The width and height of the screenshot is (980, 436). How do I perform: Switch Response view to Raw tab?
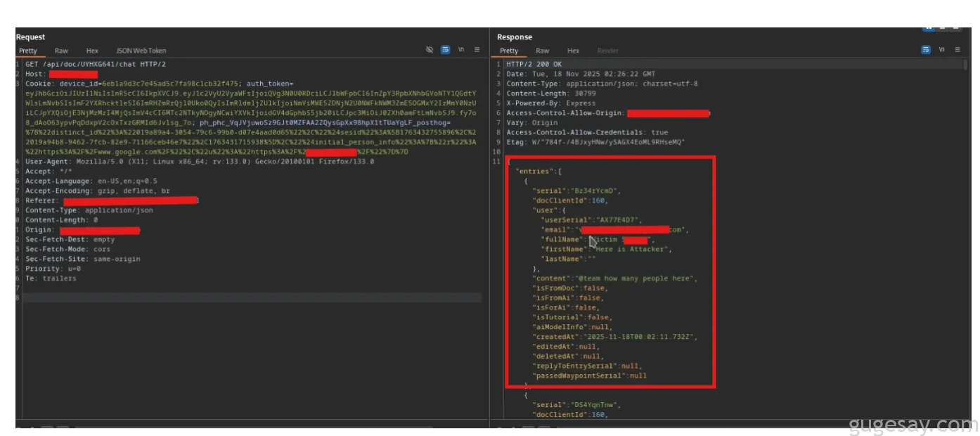[542, 51]
